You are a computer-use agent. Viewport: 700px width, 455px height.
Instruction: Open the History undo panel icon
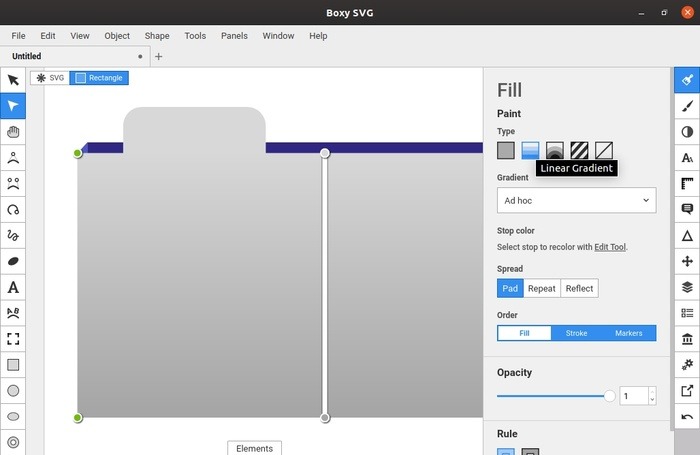pyautogui.click(x=687, y=417)
